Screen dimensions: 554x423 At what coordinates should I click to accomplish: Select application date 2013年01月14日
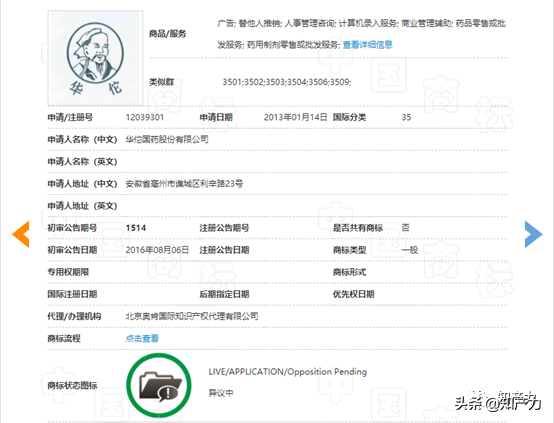295,117
